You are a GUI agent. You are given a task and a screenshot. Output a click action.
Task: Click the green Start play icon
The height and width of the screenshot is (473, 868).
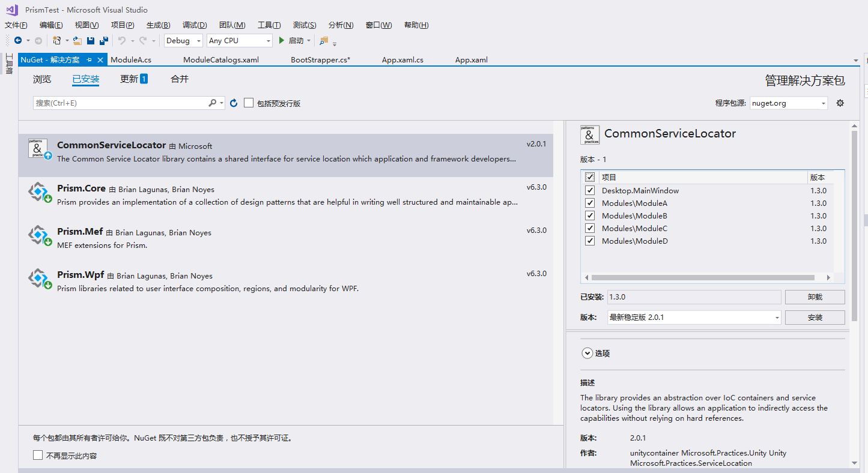[281, 40]
